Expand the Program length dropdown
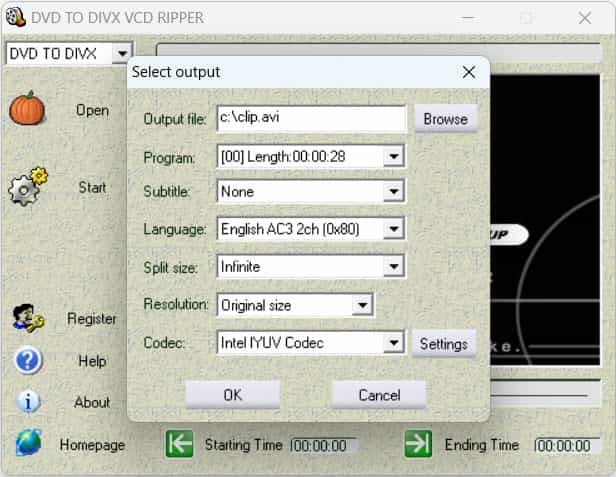This screenshot has width=616, height=477. pyautogui.click(x=394, y=157)
